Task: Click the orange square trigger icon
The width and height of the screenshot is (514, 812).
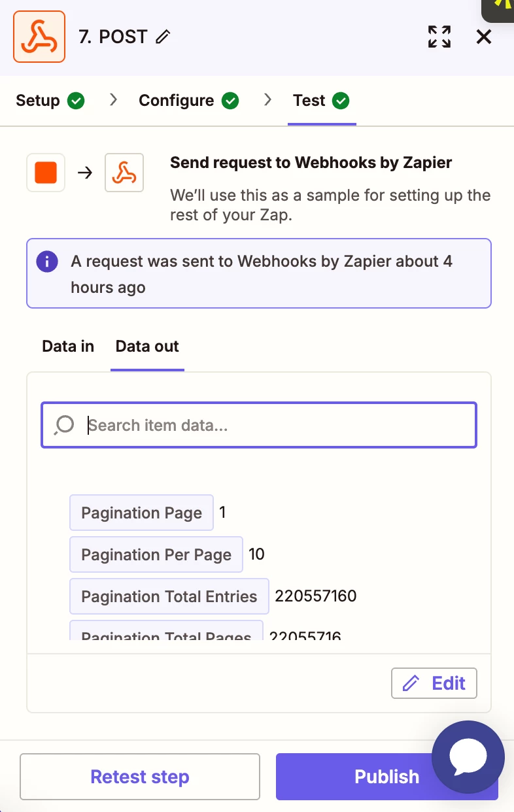Action: tap(46, 173)
